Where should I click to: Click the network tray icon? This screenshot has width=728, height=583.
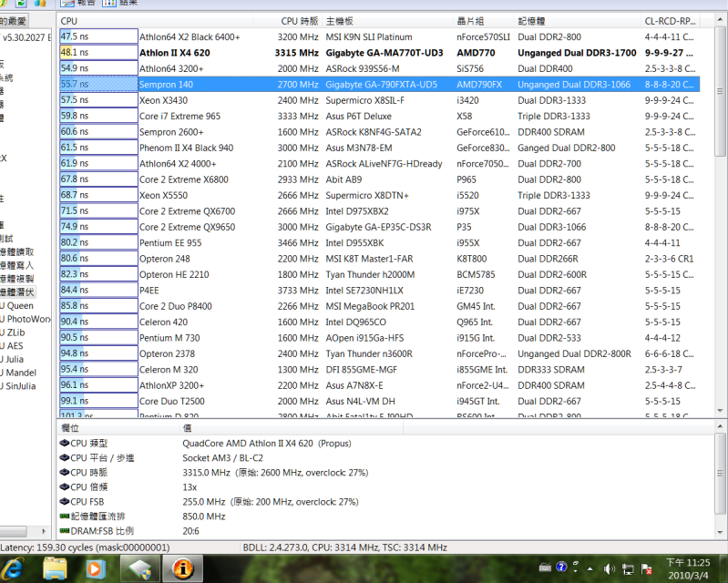pyautogui.click(x=629, y=568)
